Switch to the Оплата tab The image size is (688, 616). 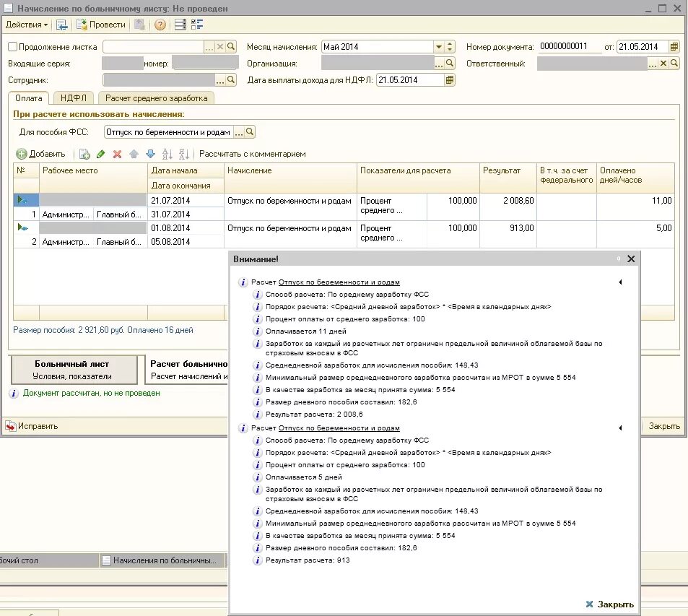(29, 98)
